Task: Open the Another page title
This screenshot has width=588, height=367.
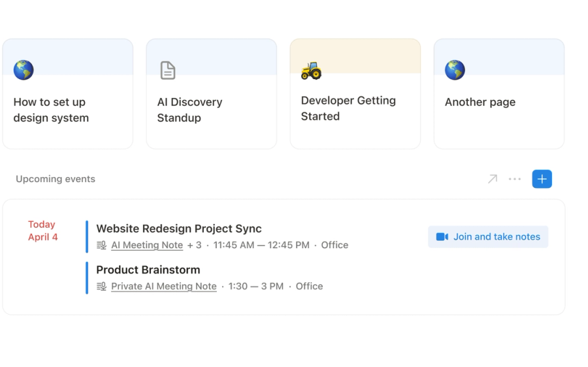Action: click(480, 102)
